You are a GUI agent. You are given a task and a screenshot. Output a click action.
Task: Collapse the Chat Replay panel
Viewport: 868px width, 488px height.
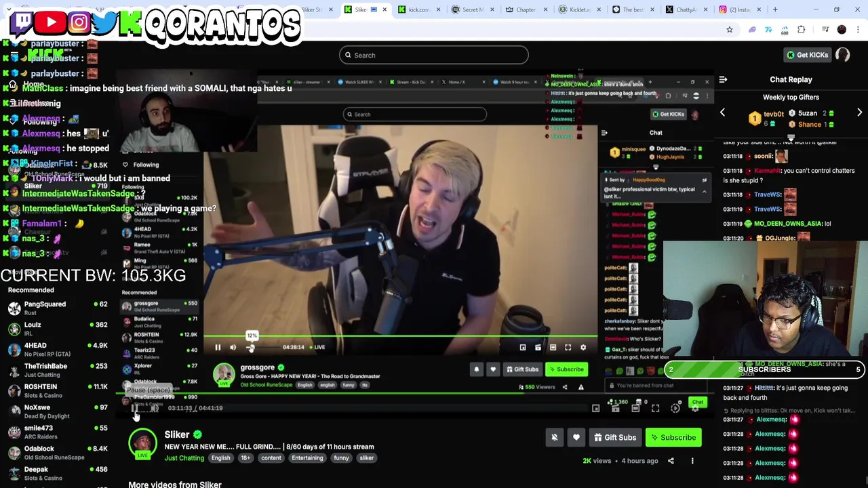coord(723,79)
